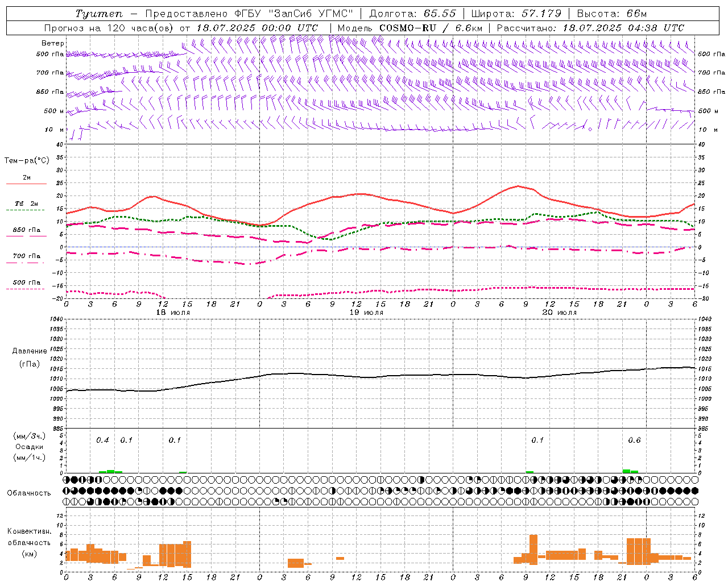Click the "Тем-ра(°C)" temperature panel label

point(27,160)
